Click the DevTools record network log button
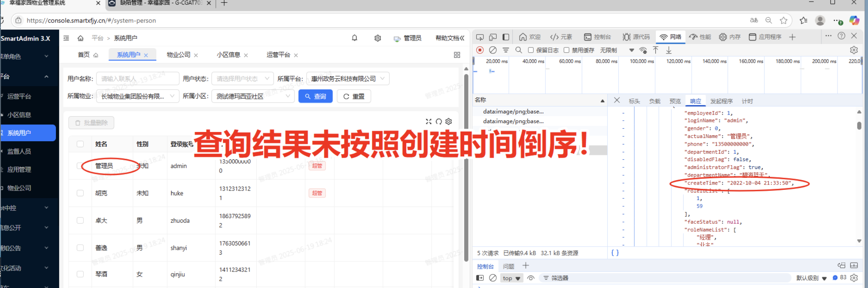Screen dimensions: 868x288 click(x=480, y=50)
